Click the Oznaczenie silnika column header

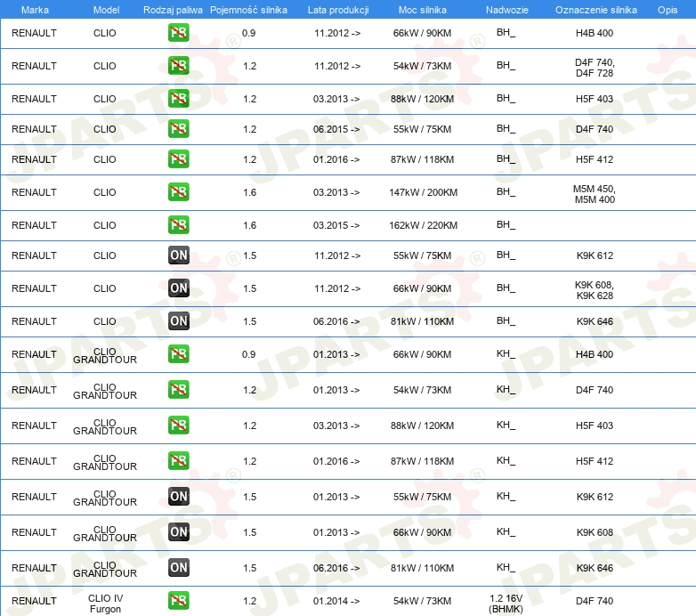(x=595, y=10)
